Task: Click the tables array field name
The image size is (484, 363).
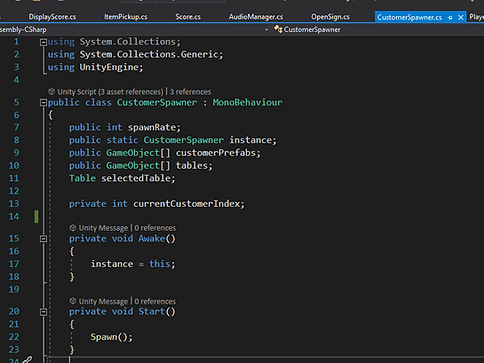Action: [192, 165]
